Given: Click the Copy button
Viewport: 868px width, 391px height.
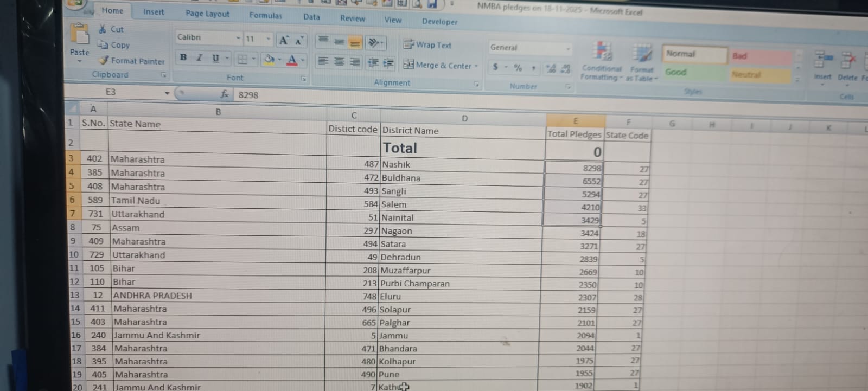Looking at the screenshot, I should (114, 45).
